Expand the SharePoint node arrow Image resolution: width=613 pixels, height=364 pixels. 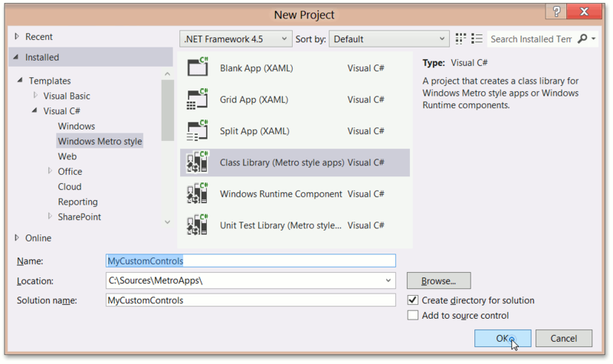[x=50, y=216]
